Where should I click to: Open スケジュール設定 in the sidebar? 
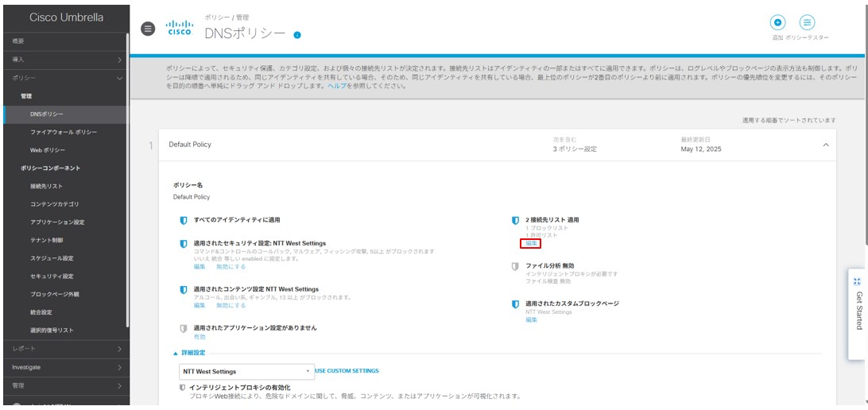(x=52, y=258)
